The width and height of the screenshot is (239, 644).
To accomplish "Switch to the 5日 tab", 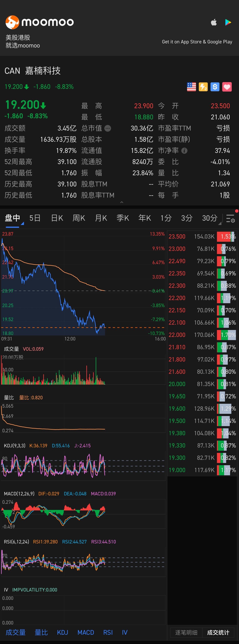I will coord(35,218).
